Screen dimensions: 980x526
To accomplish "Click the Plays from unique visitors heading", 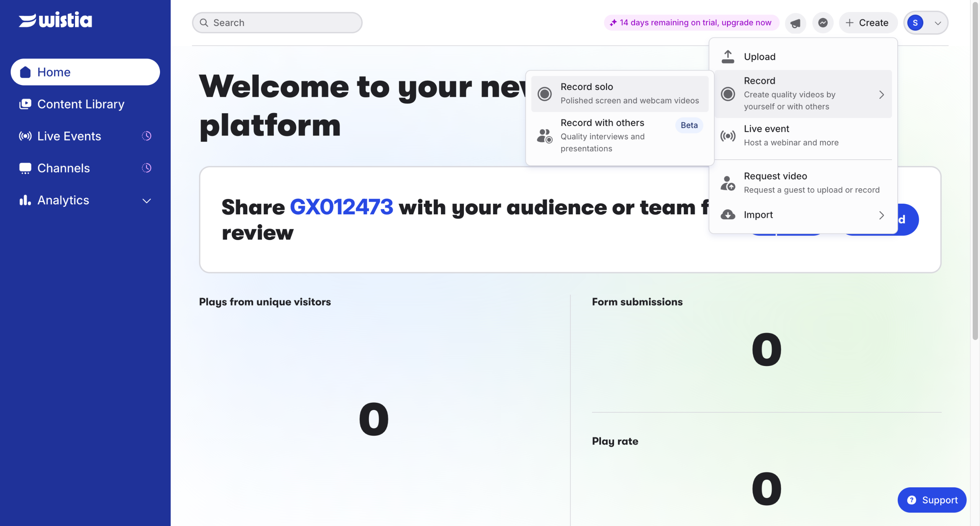I will point(265,302).
